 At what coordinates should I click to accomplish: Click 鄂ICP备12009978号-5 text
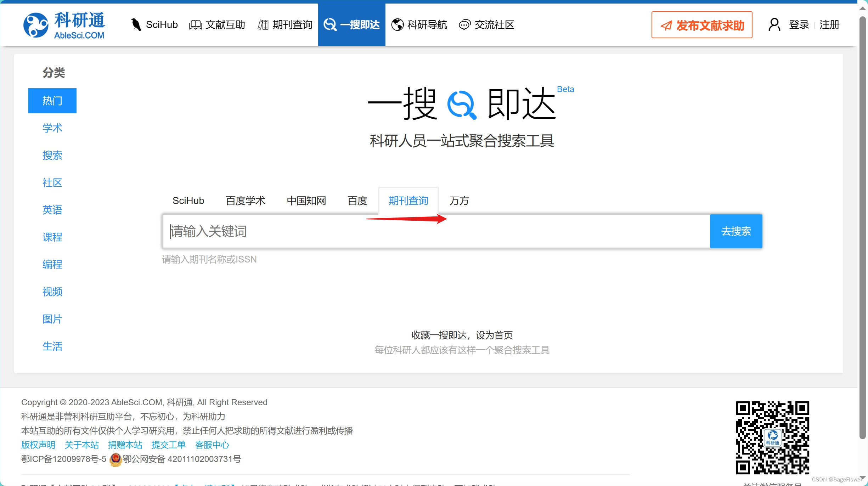(64, 459)
